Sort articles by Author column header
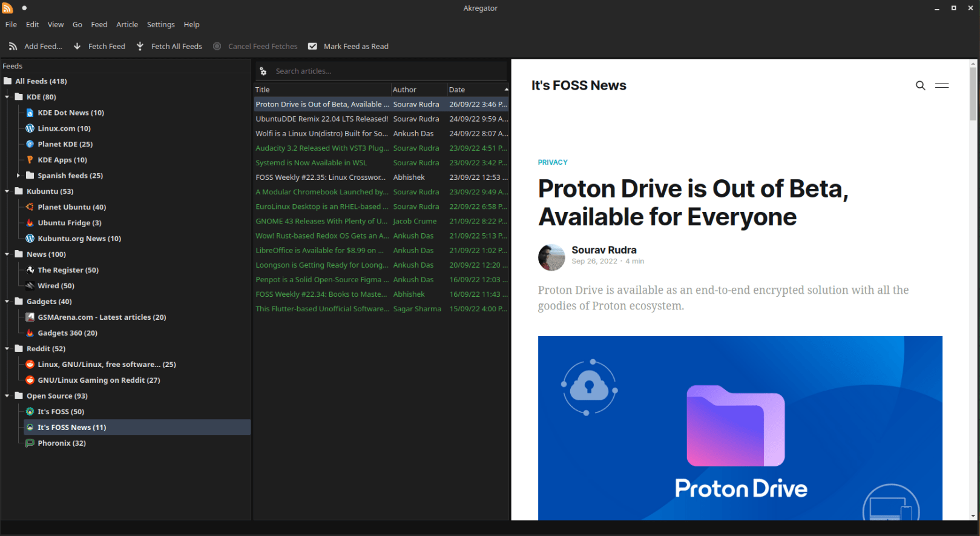This screenshot has height=536, width=980. (x=419, y=90)
